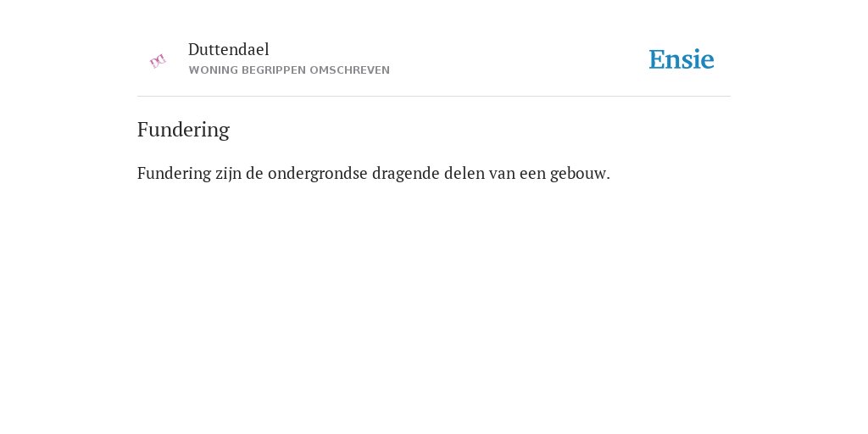Screen dimensions: 868x434
Task: Click the pink Duttendael logo icon
Action: point(158,61)
